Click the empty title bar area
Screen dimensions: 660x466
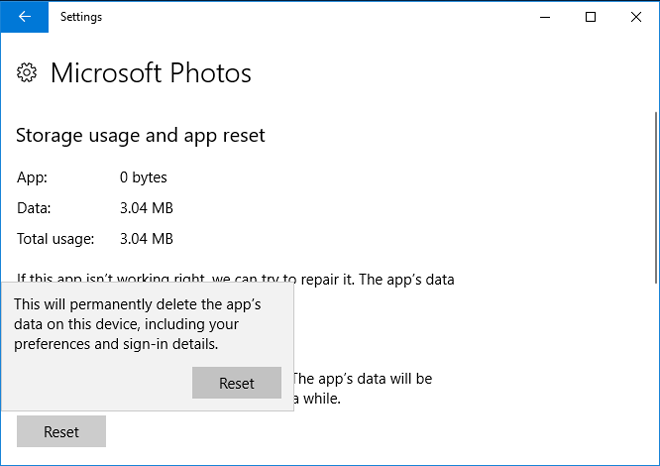[x=320, y=17]
